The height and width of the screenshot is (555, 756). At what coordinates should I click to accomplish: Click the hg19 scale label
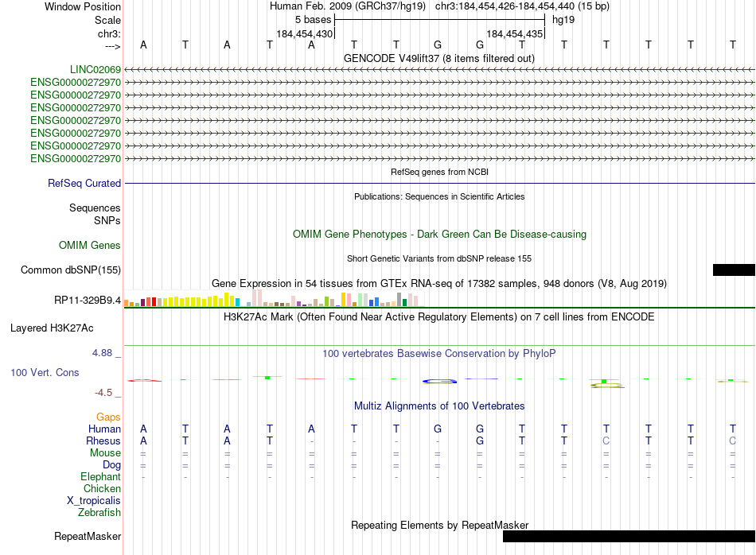point(563,20)
